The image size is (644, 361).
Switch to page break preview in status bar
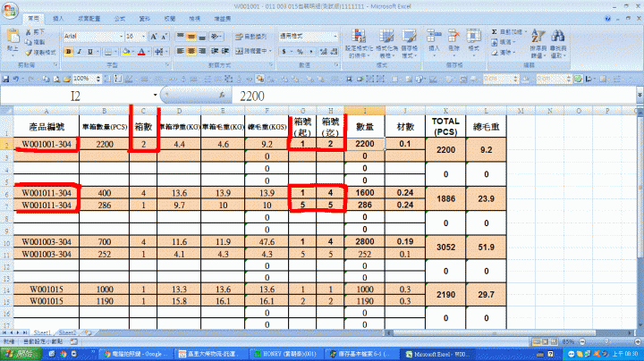pyautogui.click(x=554, y=341)
